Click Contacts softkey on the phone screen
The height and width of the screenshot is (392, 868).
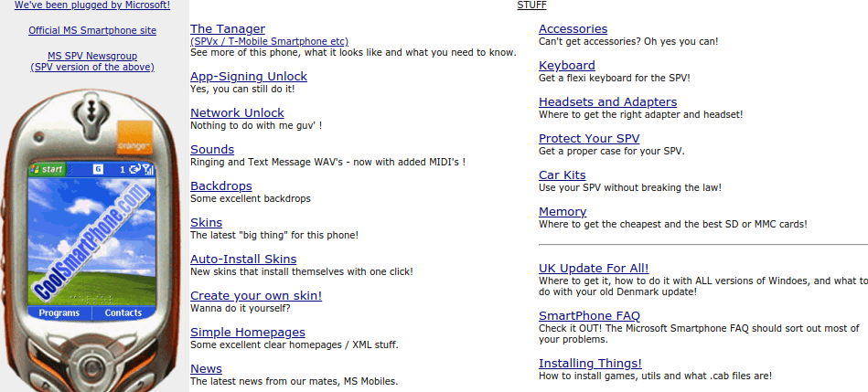coord(123,313)
